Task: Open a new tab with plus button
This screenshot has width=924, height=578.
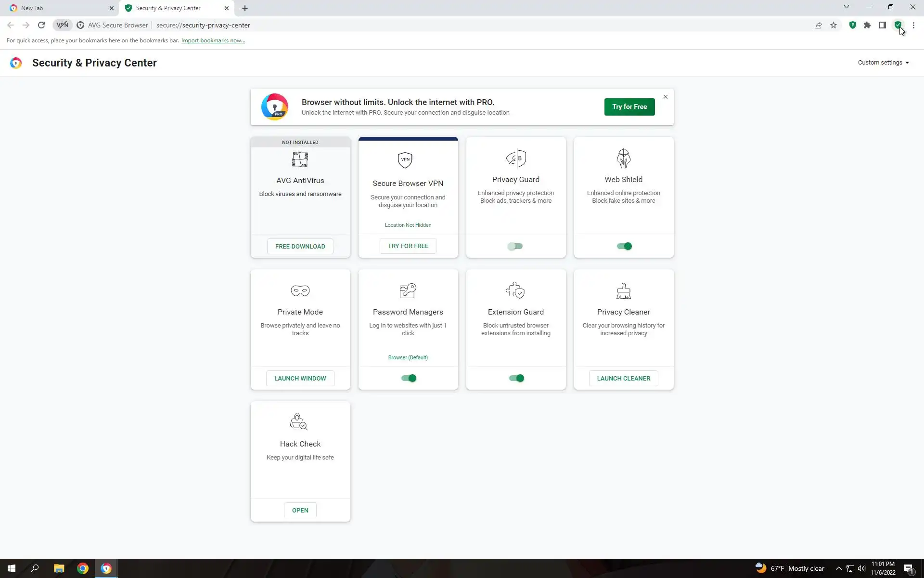Action: pyautogui.click(x=245, y=8)
